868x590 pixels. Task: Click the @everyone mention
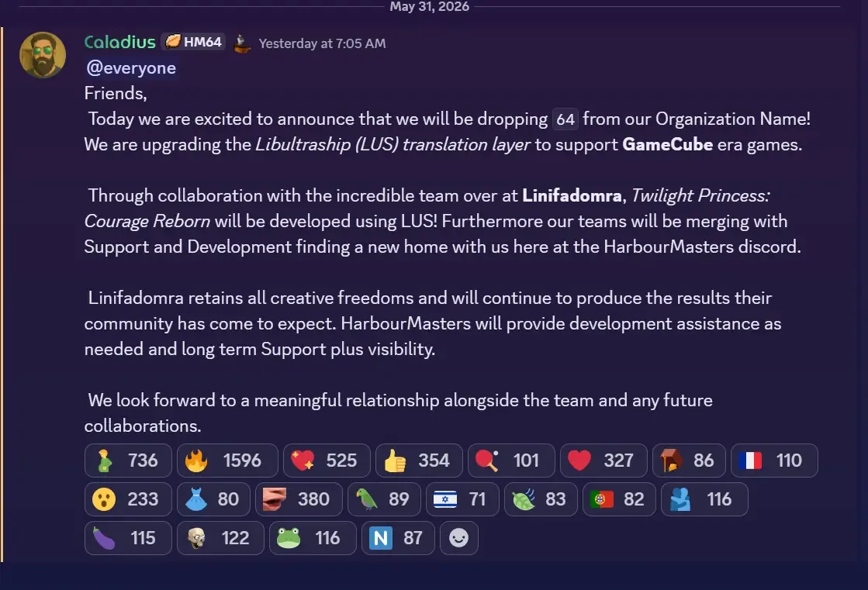click(x=131, y=68)
